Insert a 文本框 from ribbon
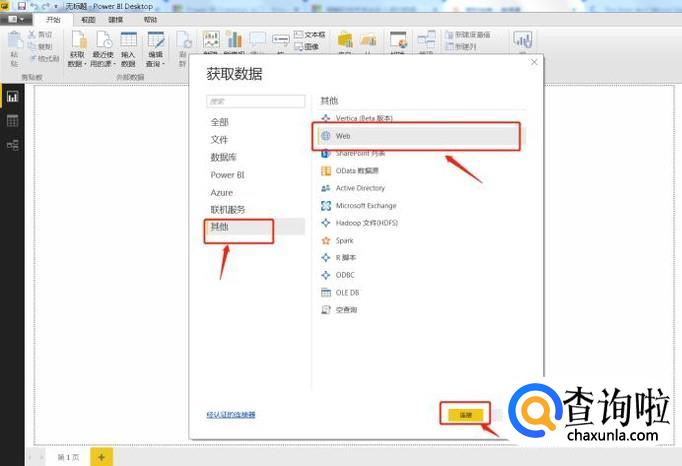The image size is (682, 466). click(310, 34)
